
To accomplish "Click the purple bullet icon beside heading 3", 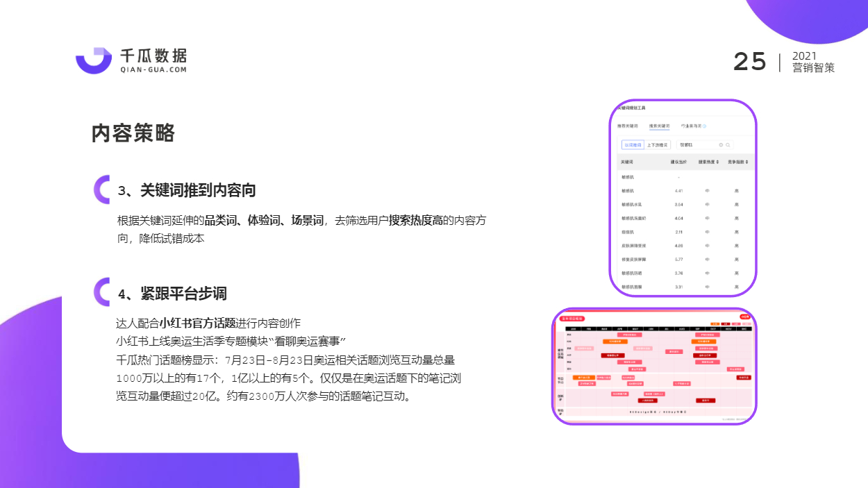I will tap(101, 190).
